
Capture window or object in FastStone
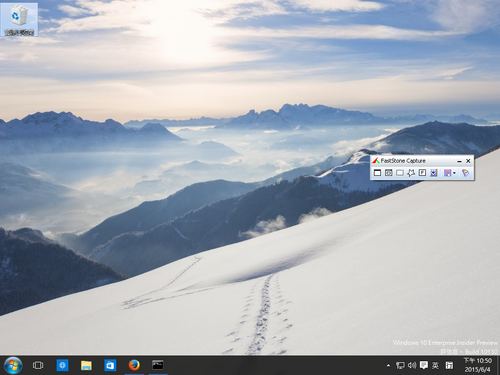tap(388, 173)
